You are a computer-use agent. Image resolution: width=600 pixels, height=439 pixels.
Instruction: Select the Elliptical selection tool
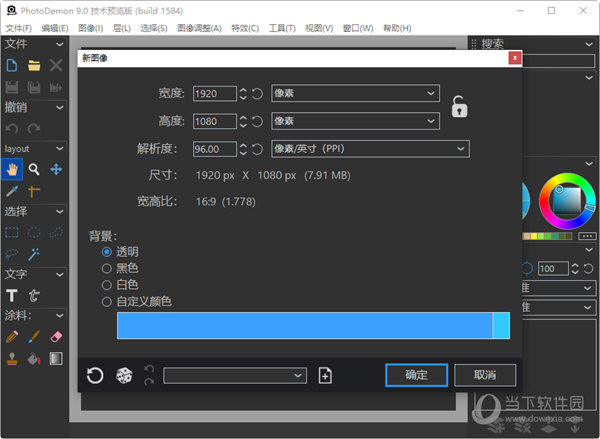click(x=34, y=232)
